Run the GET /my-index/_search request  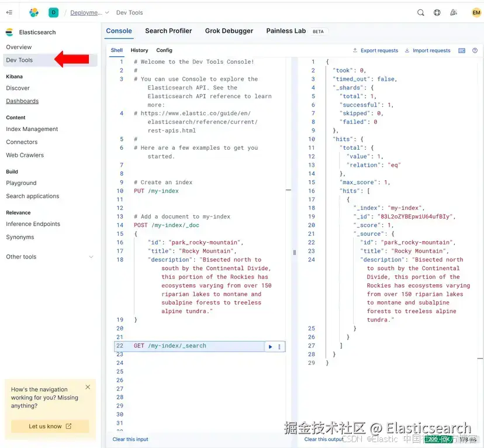271,347
